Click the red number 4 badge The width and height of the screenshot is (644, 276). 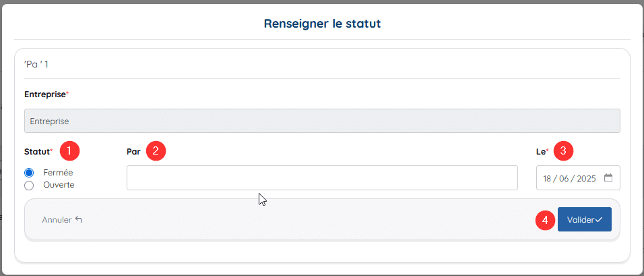(x=545, y=220)
